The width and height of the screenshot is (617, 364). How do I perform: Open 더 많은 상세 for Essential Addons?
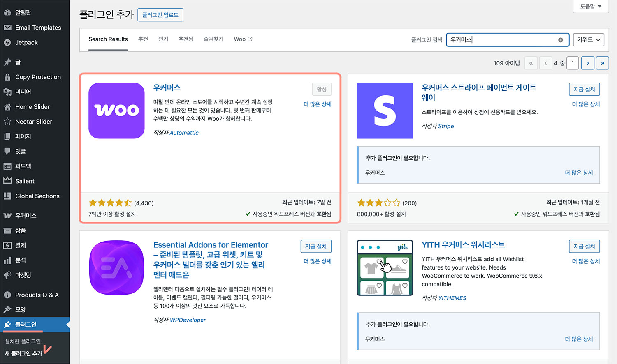pyautogui.click(x=318, y=261)
